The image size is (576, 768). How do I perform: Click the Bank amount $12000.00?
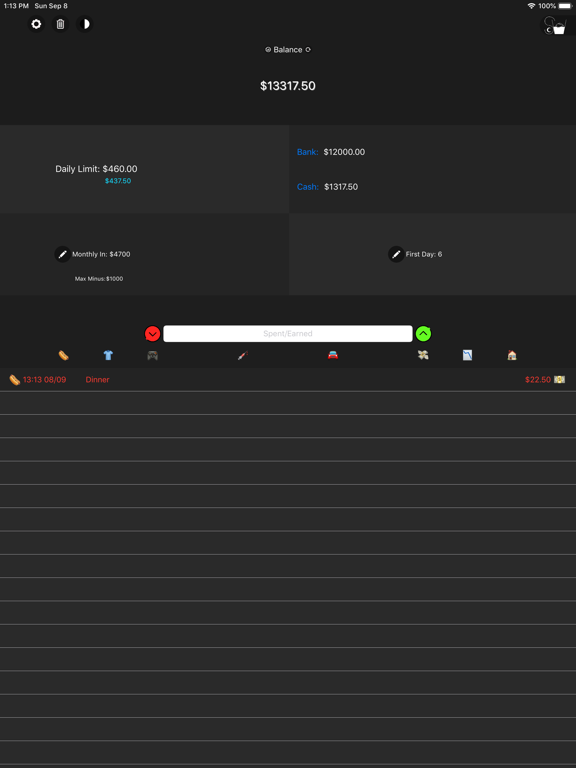[x=344, y=152]
